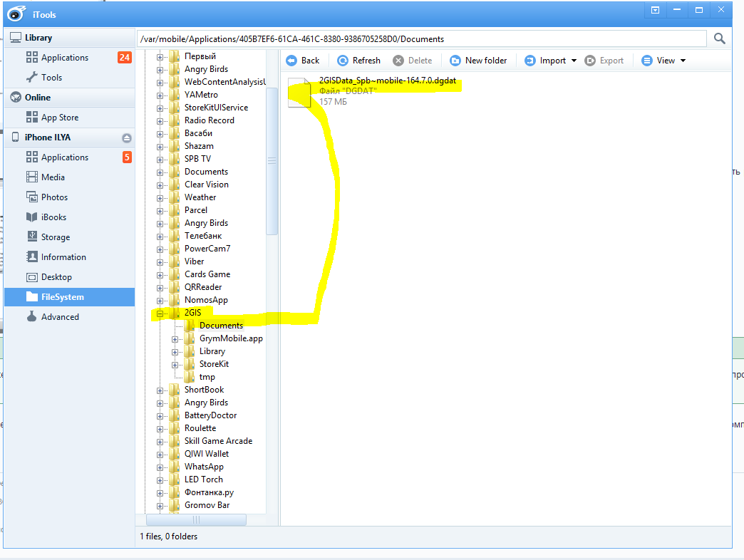Open the Information section
The width and height of the screenshot is (744, 560).
point(69,256)
